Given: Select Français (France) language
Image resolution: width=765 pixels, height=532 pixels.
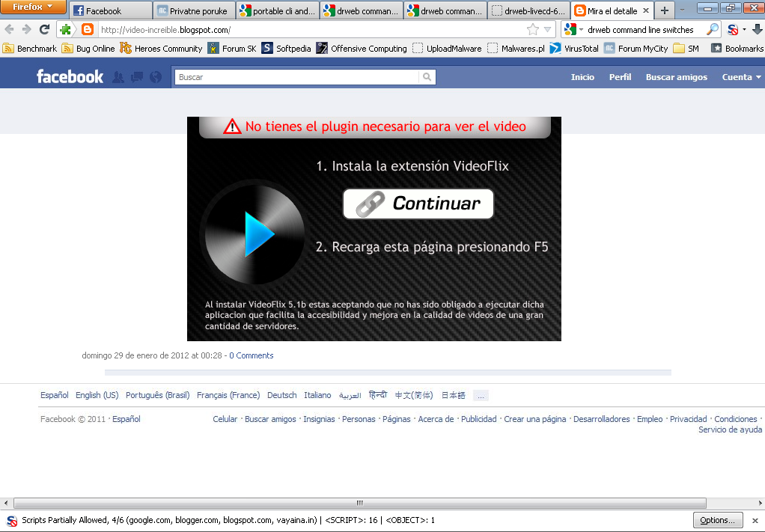Looking at the screenshot, I should pyautogui.click(x=228, y=395).
